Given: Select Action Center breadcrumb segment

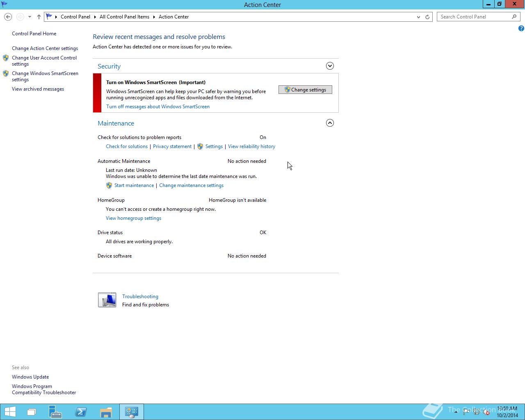Looking at the screenshot, I should click(174, 17).
